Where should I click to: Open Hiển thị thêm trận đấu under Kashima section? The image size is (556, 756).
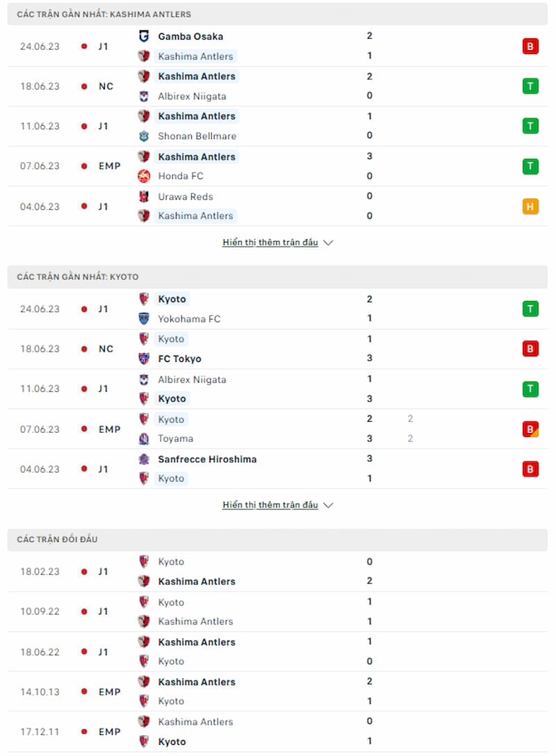click(270, 243)
